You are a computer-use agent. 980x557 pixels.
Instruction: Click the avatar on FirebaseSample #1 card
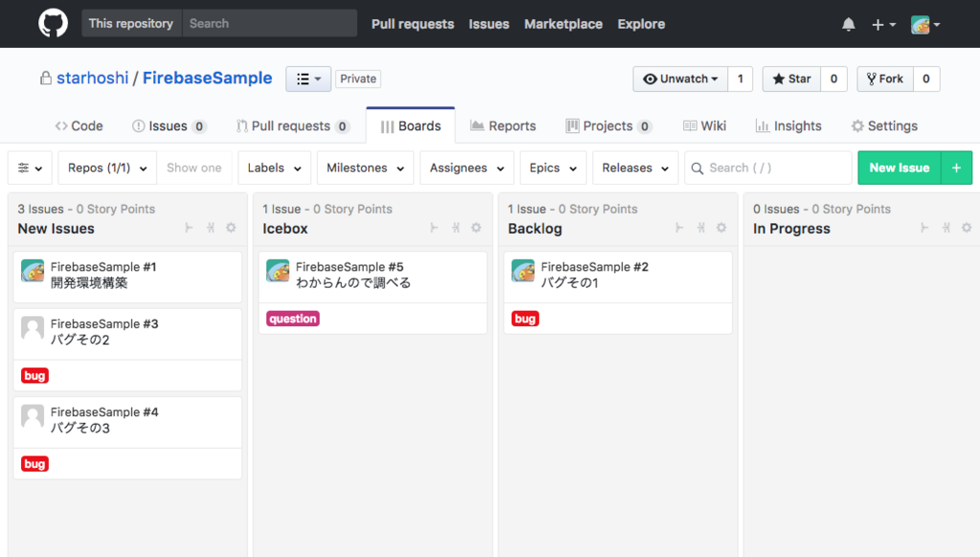33,271
